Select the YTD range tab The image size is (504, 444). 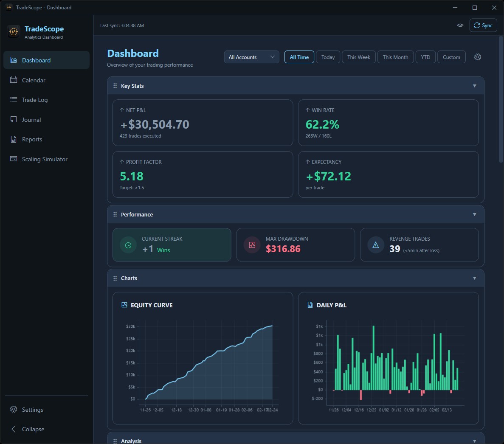pyautogui.click(x=425, y=57)
